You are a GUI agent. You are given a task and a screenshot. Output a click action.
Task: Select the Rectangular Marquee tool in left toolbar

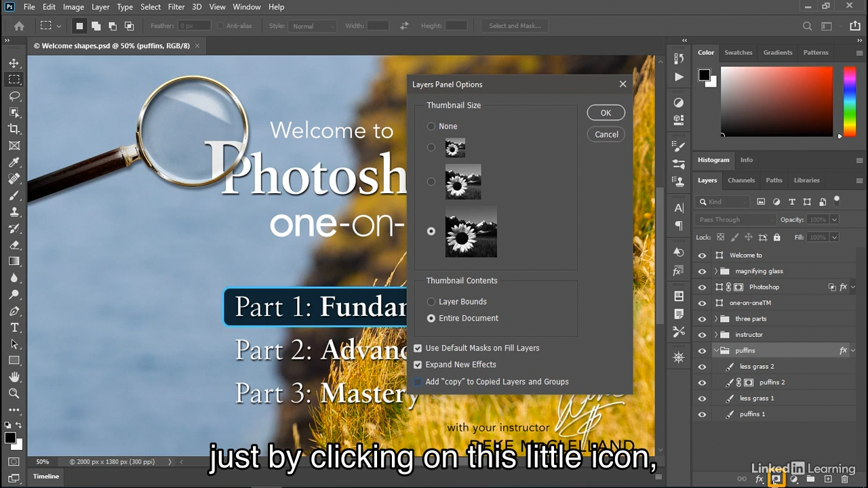pyautogui.click(x=14, y=79)
